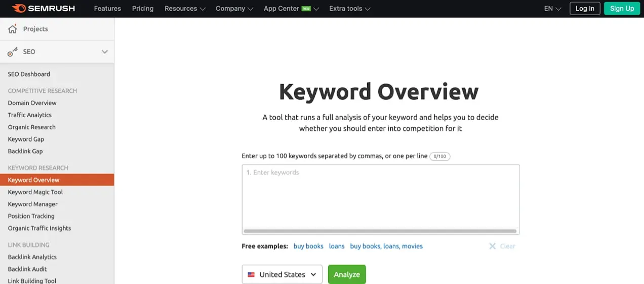Image resolution: width=644 pixels, height=284 pixels.
Task: Click the green Analyze button
Action: [x=347, y=274]
